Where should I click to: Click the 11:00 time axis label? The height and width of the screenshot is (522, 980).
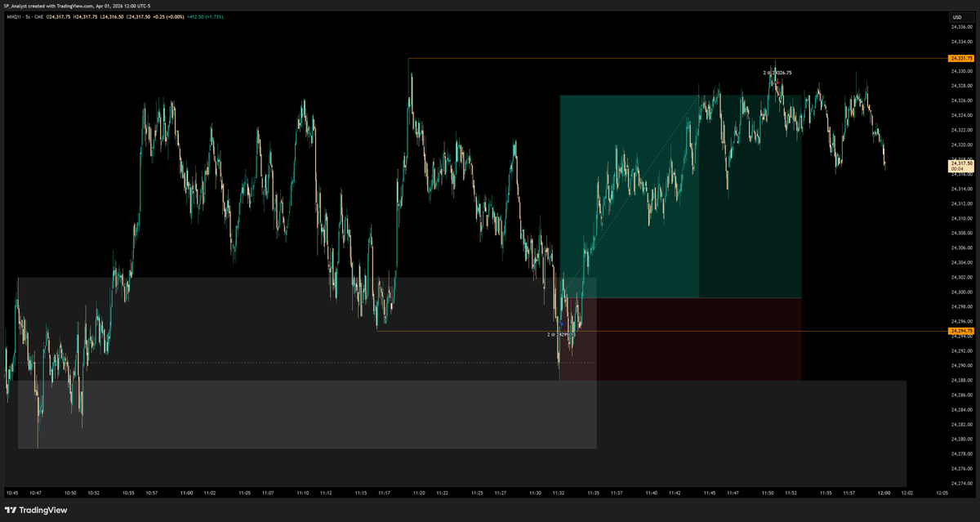click(186, 493)
